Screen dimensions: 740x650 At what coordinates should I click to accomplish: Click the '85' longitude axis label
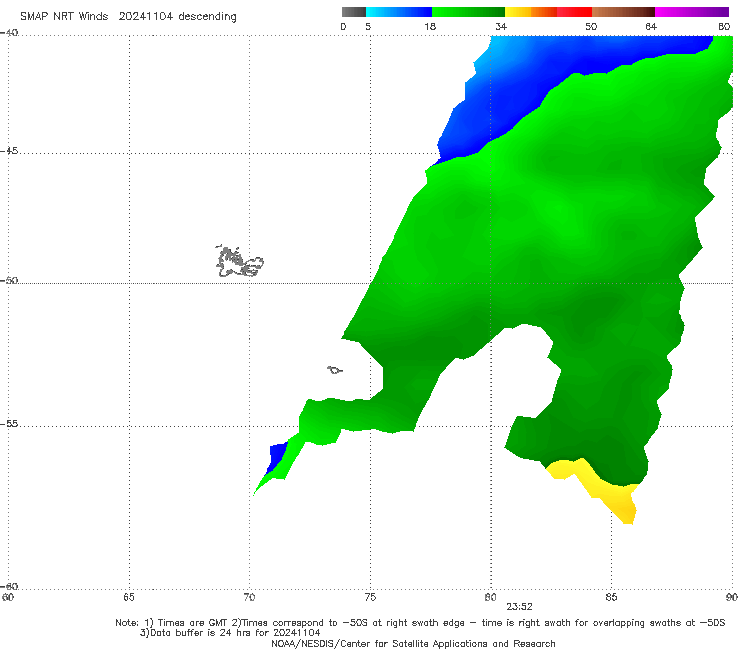tap(611, 597)
